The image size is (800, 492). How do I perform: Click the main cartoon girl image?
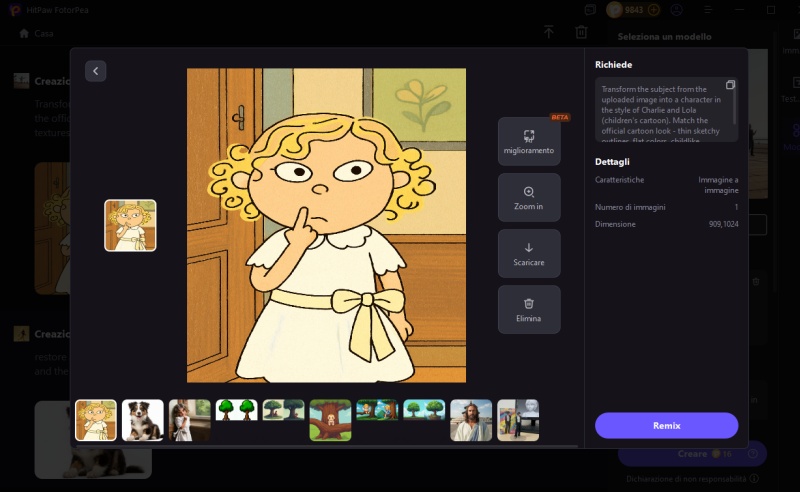(x=327, y=225)
